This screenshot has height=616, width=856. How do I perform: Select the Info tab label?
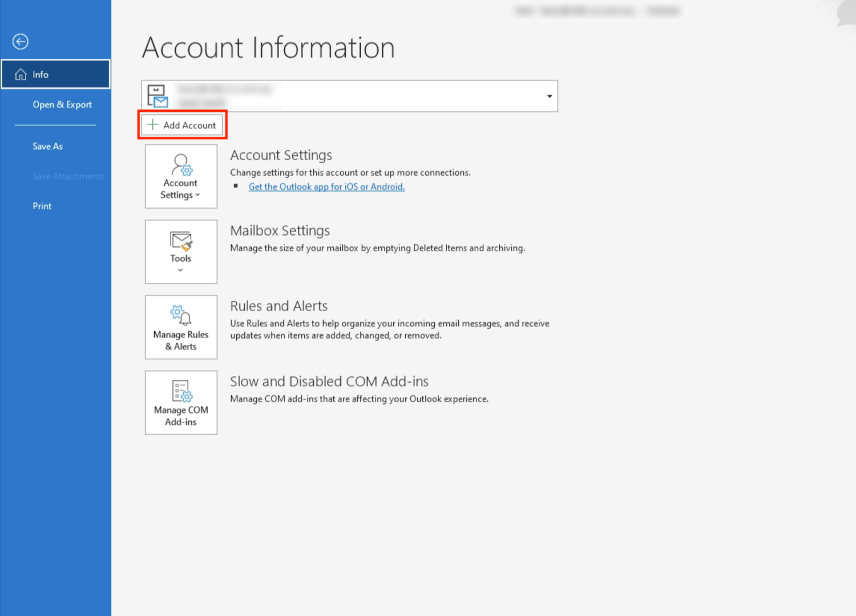tap(41, 75)
